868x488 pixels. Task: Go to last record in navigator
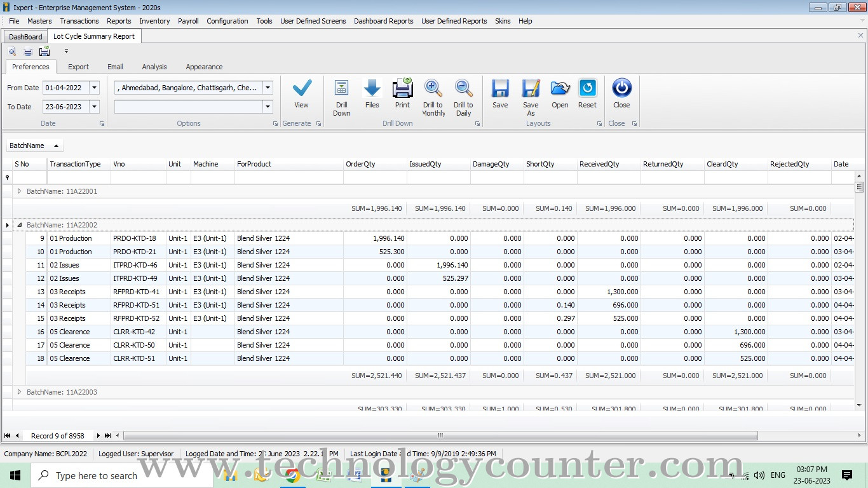click(107, 436)
